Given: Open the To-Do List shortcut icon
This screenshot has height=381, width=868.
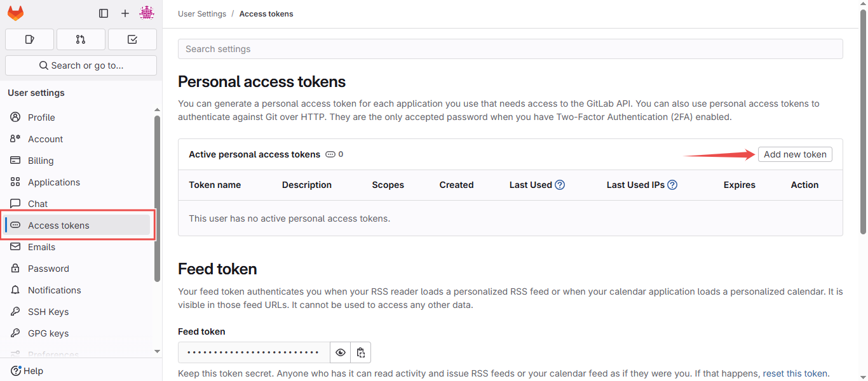Looking at the screenshot, I should (132, 39).
